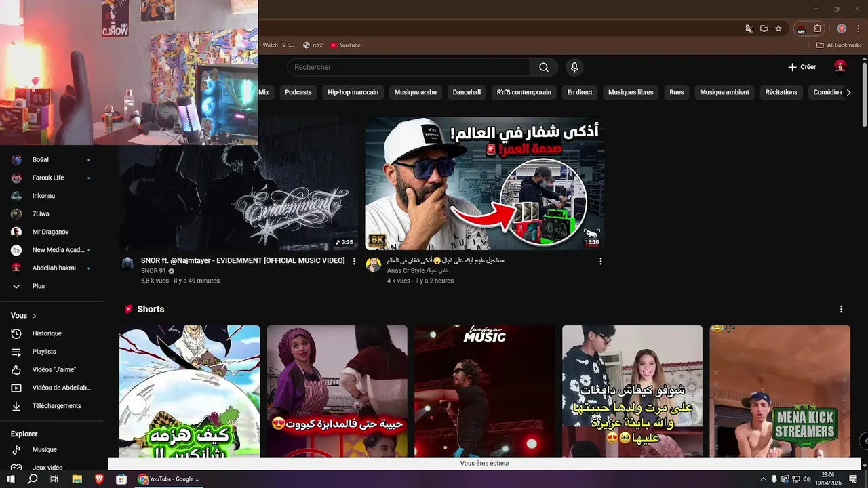Viewport: 868px width, 488px height.
Task: Open the Abdellah hakmi subscription
Action: click(x=52, y=268)
